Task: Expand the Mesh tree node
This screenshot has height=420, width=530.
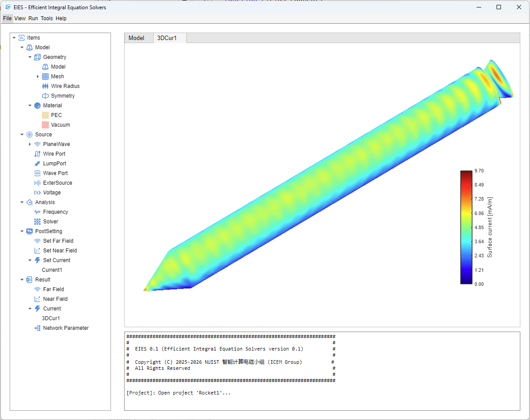Action: click(x=38, y=77)
